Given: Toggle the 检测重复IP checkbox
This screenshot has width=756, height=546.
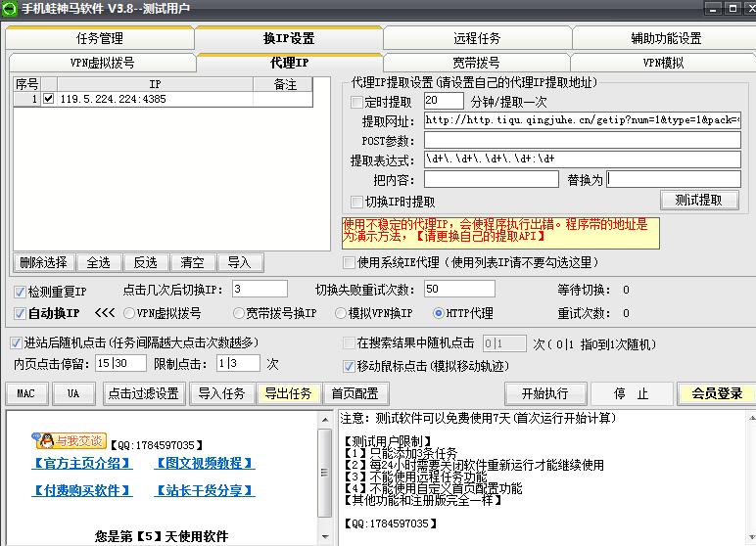Looking at the screenshot, I should pos(20,292).
